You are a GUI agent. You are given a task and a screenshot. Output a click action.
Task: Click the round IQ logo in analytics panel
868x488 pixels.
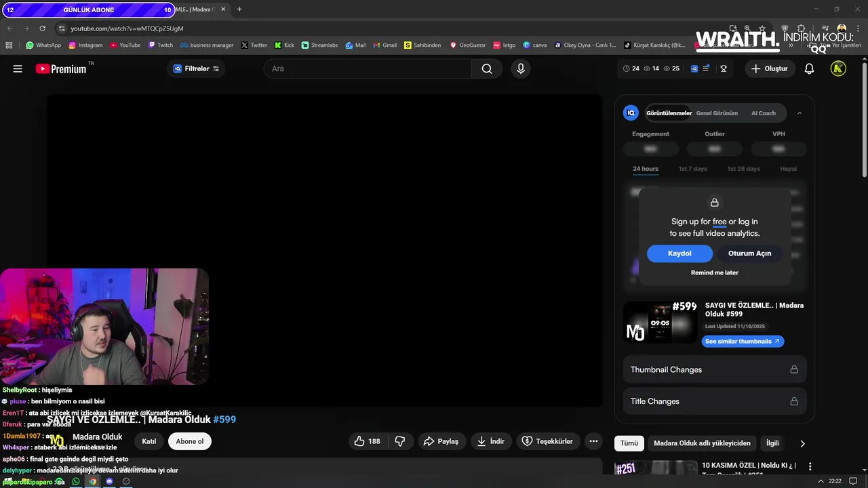[631, 113]
